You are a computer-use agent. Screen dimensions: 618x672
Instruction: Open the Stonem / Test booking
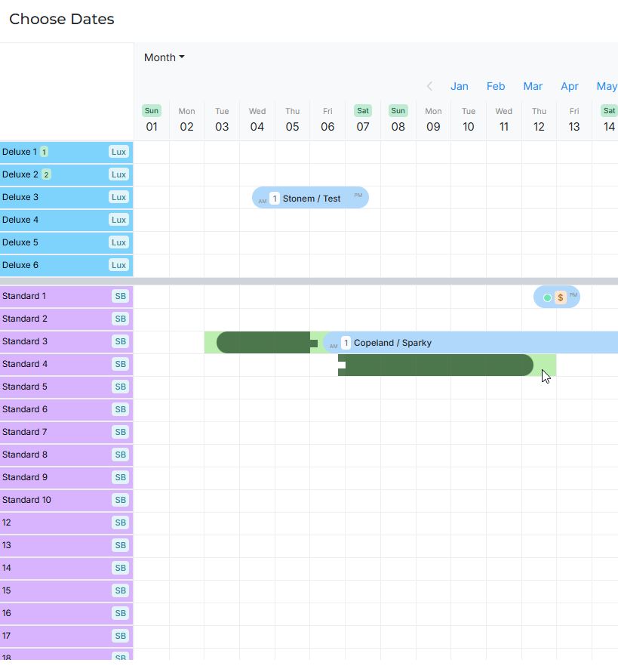tap(311, 199)
